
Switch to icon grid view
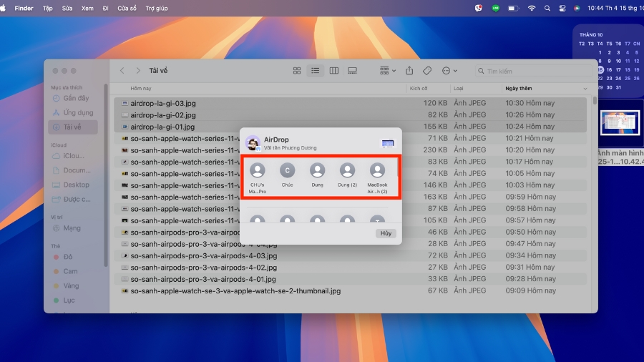coord(297,71)
